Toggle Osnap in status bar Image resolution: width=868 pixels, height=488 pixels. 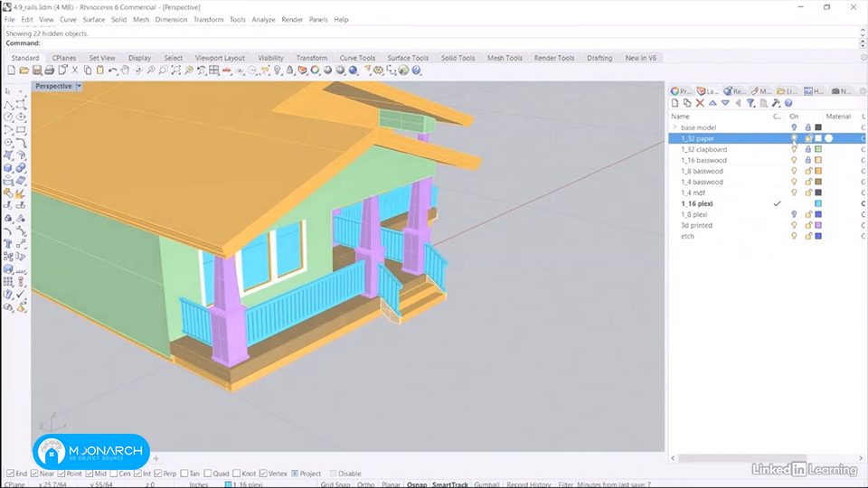point(417,484)
